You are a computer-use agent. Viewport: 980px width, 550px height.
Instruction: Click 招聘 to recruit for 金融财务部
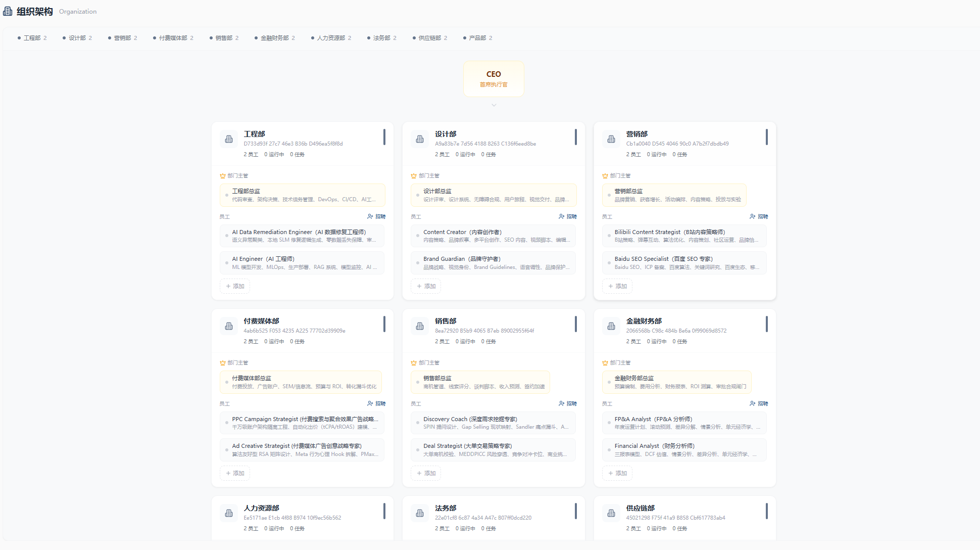click(759, 403)
